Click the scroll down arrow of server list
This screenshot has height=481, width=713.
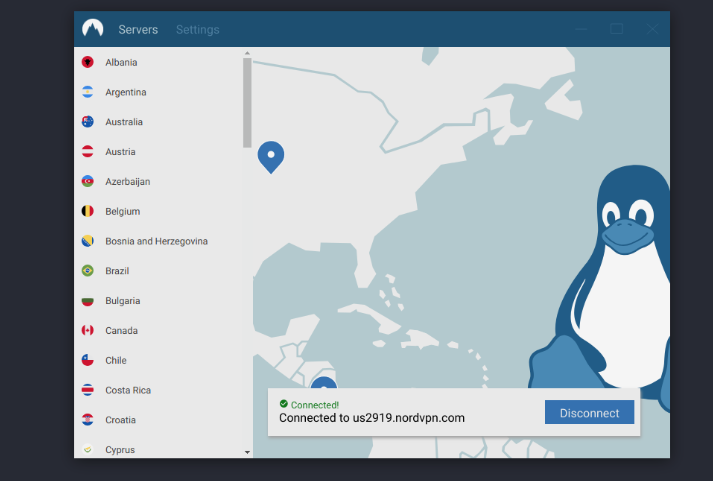pos(247,452)
